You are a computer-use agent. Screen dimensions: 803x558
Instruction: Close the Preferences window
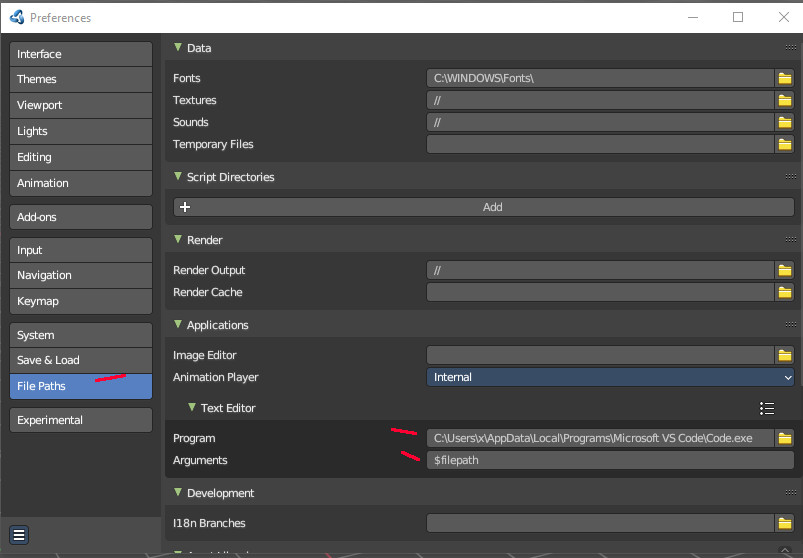(x=784, y=17)
